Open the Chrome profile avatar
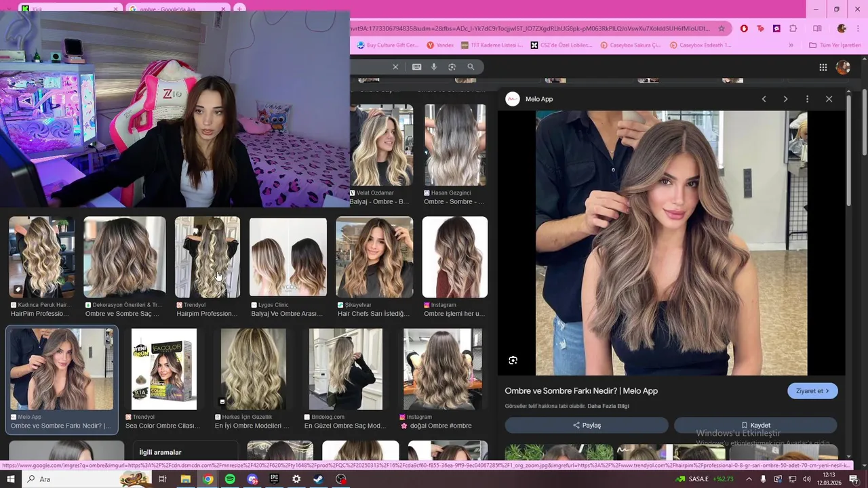868x488 pixels. point(842,28)
